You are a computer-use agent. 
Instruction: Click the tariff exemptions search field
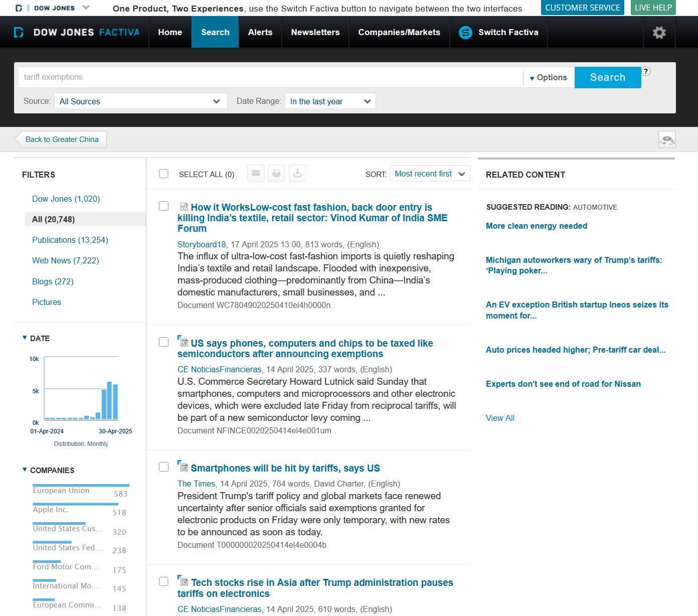(x=270, y=77)
